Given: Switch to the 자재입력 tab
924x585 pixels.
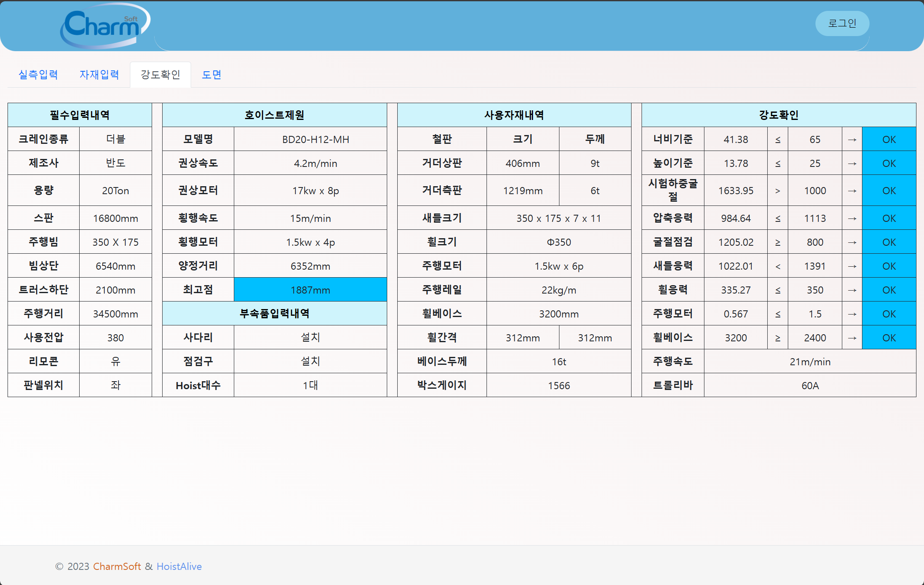Looking at the screenshot, I should 99,75.
